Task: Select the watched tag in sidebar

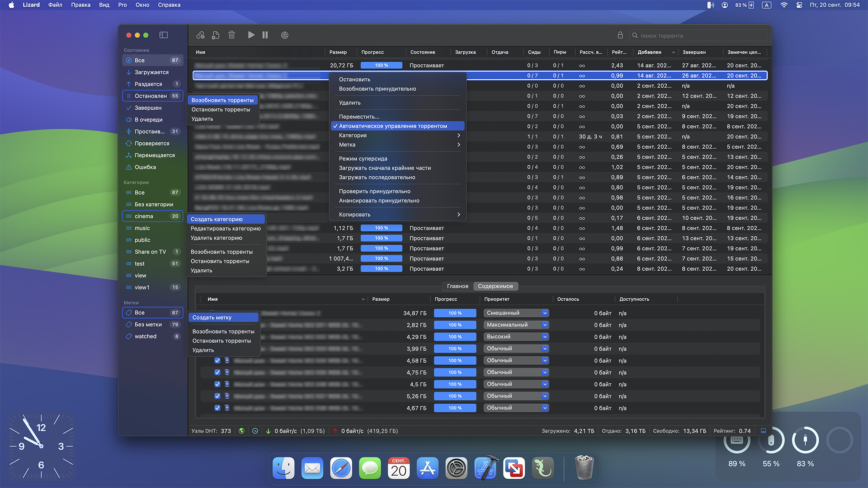Action: click(x=153, y=336)
